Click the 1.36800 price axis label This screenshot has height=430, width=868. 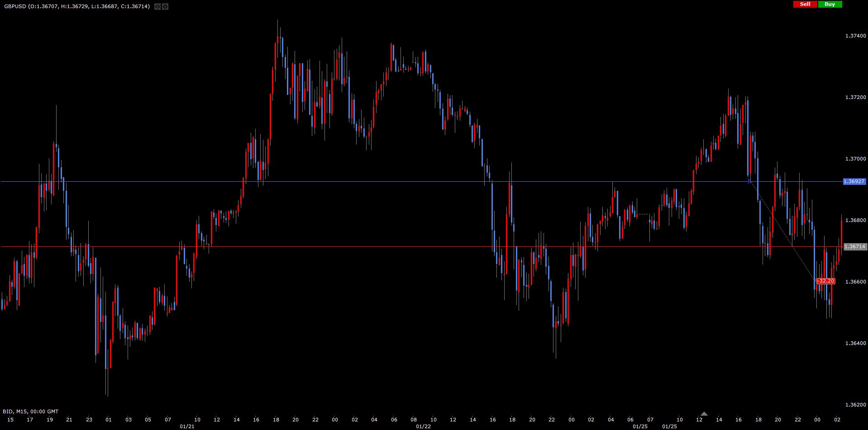pos(855,220)
